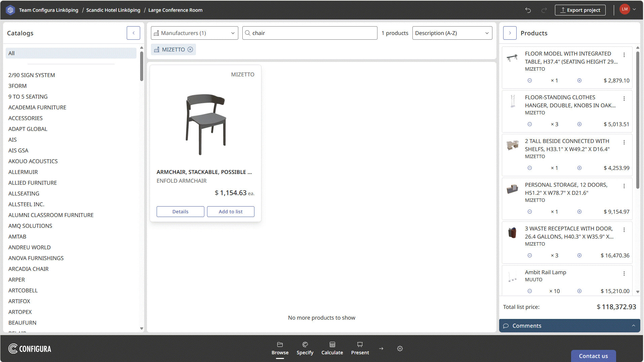This screenshot has width=644, height=362.
Task: Switch to the Present tab
Action: point(360,349)
